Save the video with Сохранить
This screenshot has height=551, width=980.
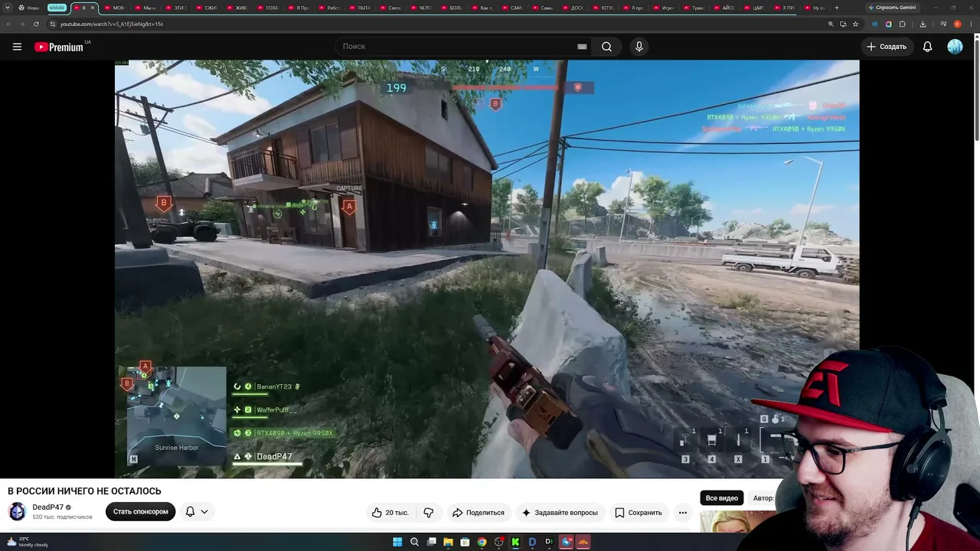tap(639, 513)
